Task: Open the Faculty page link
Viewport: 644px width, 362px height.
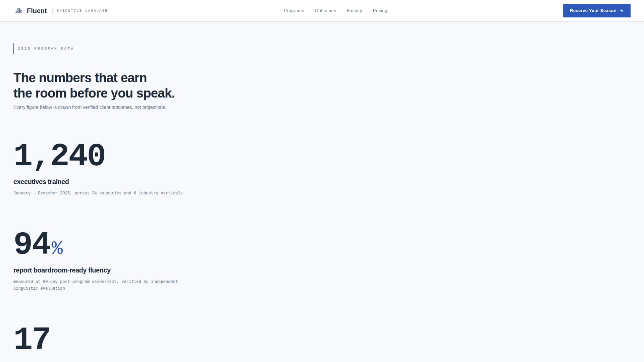Action: pyautogui.click(x=354, y=11)
